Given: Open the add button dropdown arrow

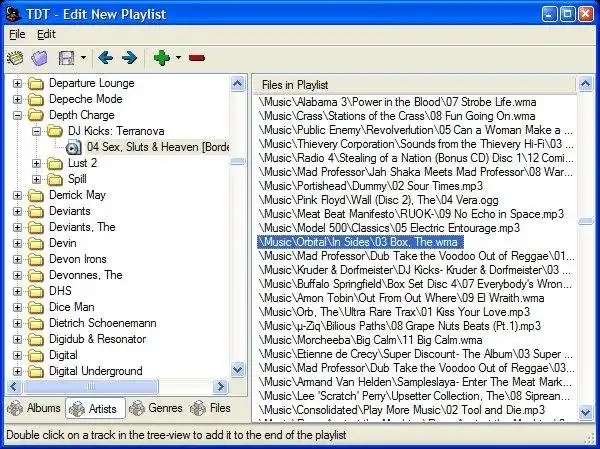Looking at the screenshot, I should 178,58.
